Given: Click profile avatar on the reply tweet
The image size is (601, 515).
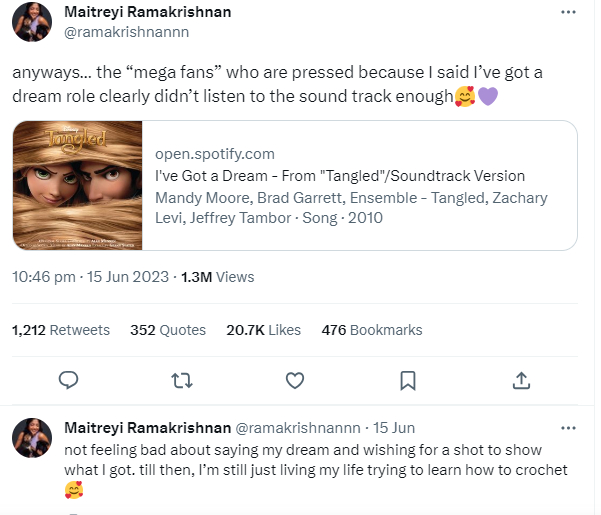Looking at the screenshot, I should click(x=32, y=437).
